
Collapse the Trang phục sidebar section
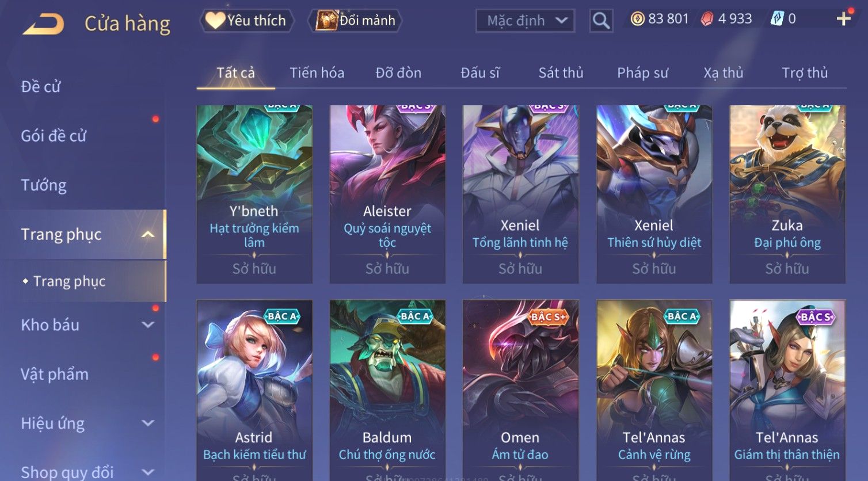pyautogui.click(x=147, y=234)
